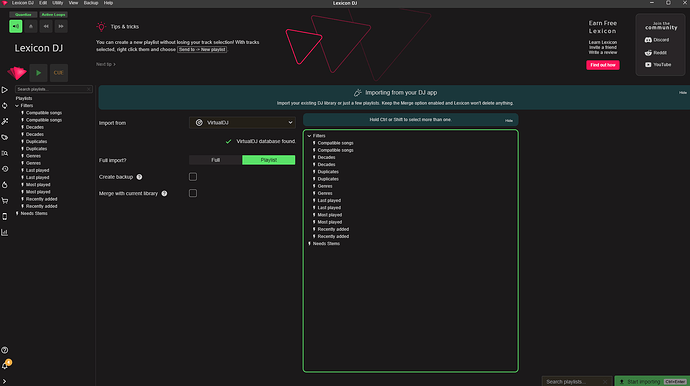
Task: Toggle the speaker volume button
Action: coord(16,26)
